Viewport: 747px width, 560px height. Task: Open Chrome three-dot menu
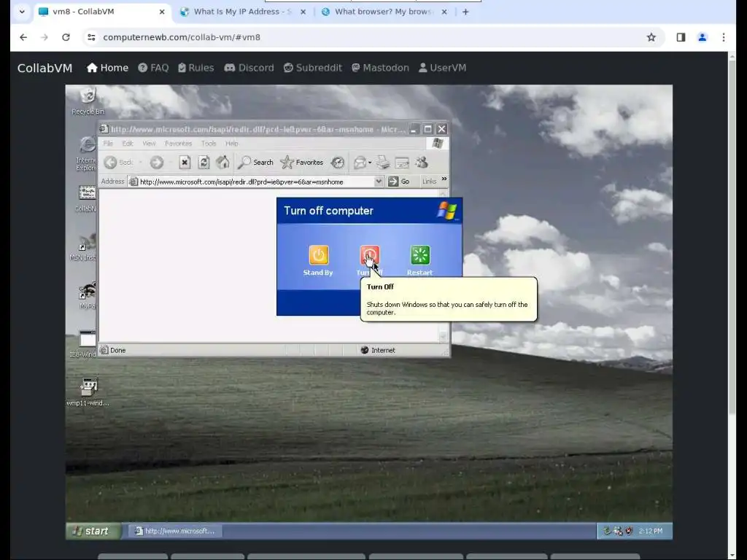[x=724, y=37]
